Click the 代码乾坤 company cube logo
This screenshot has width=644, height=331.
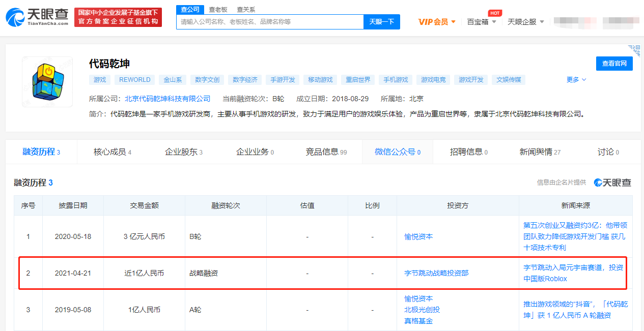click(47, 82)
